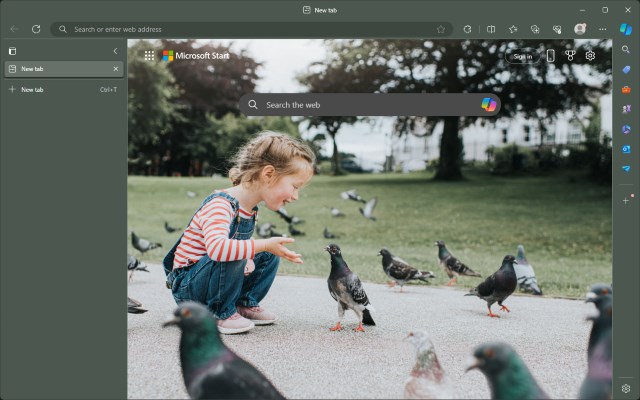Open the Tools briefcase in sidebar
640x400 pixels.
click(626, 89)
